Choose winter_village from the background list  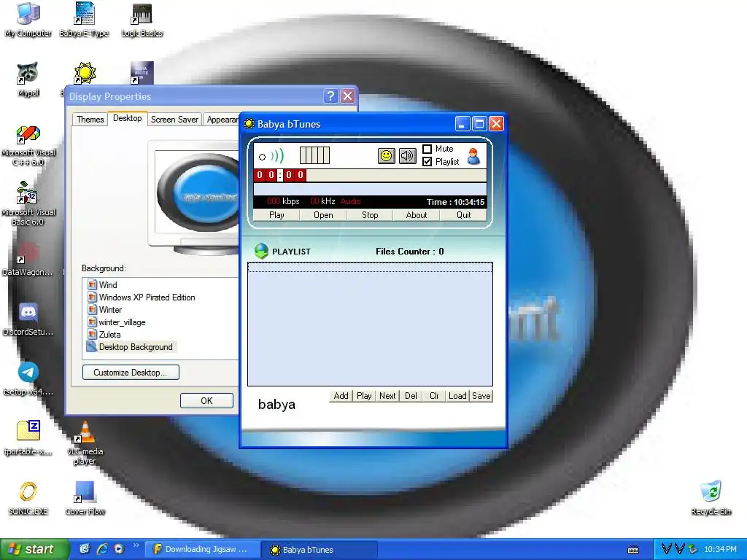(x=122, y=322)
